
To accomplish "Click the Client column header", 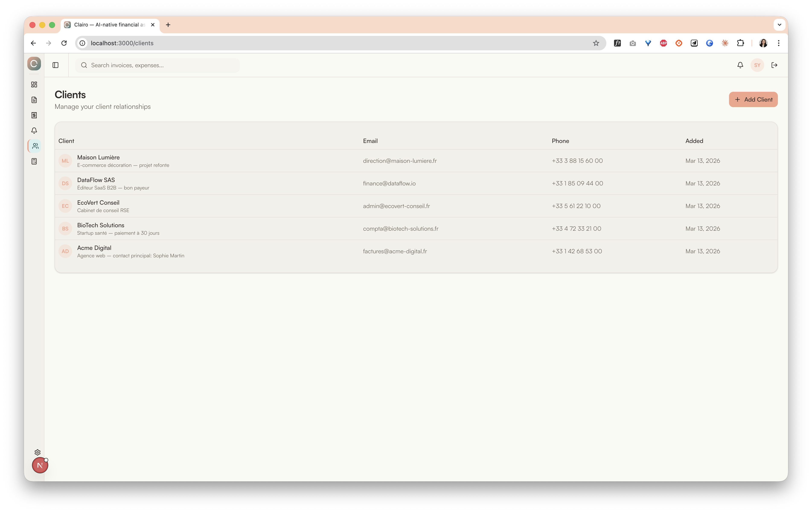I will click(x=66, y=141).
